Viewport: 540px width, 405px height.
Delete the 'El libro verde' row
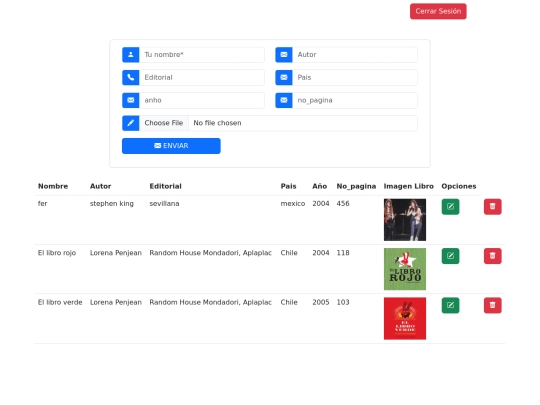(x=492, y=305)
